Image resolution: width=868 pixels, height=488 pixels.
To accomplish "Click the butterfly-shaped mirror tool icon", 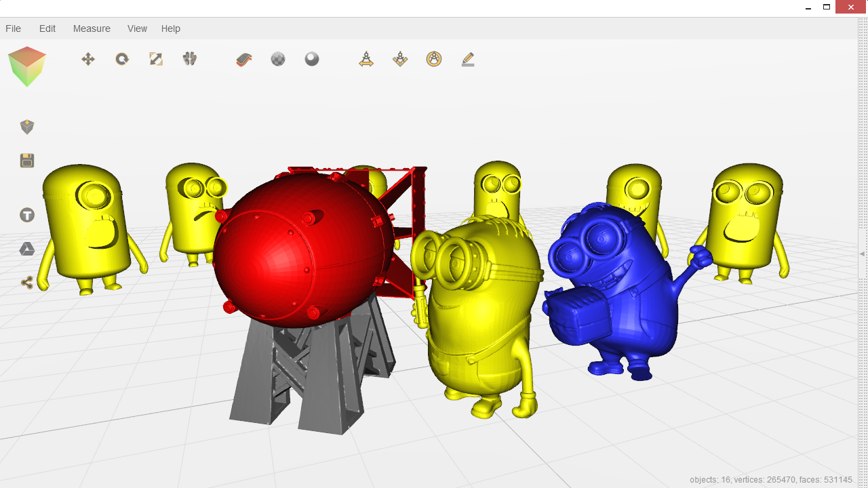I will 190,60.
